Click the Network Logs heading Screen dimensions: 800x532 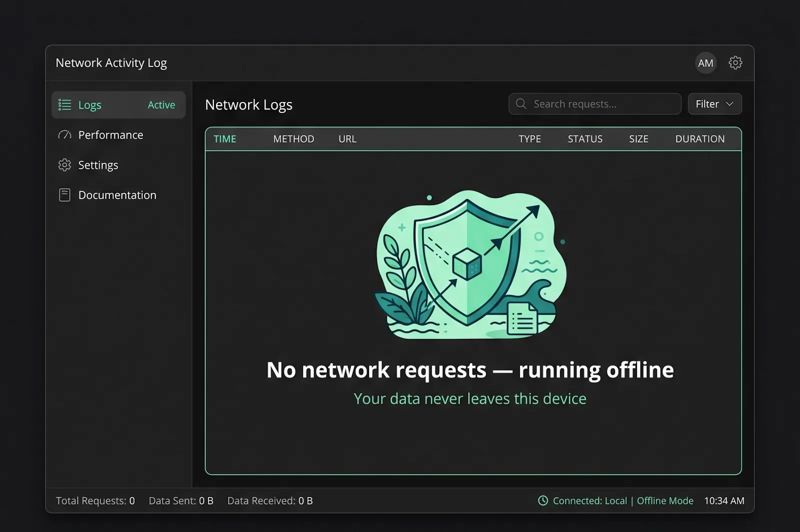coord(248,105)
